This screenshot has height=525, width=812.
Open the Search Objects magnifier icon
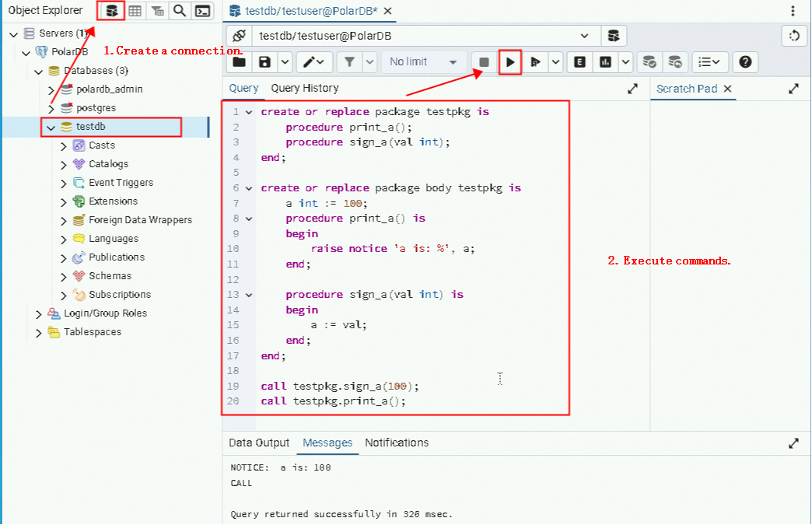click(178, 10)
